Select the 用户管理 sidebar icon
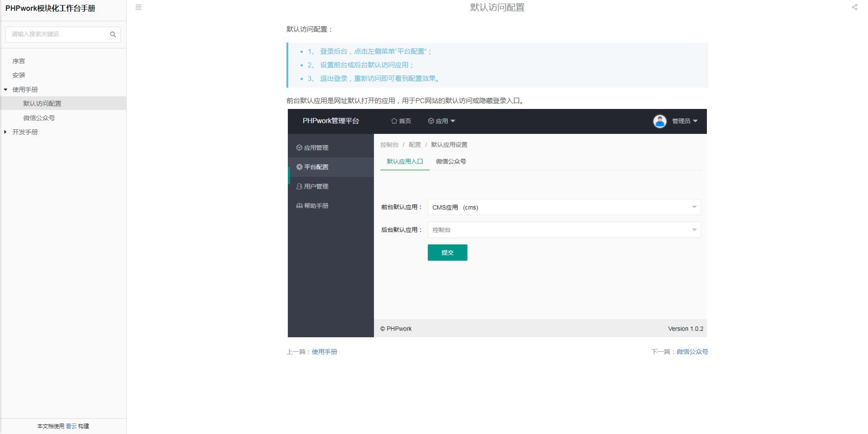Screen dimensions: 868x434 (298, 186)
